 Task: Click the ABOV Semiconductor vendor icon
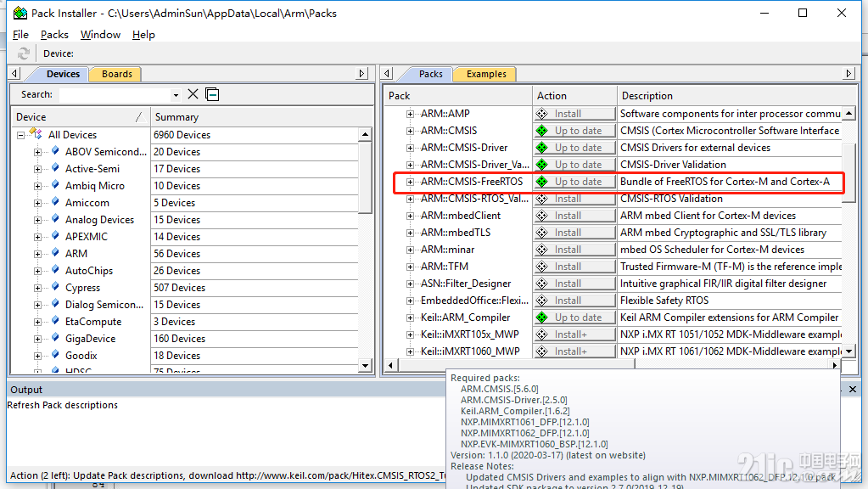click(x=55, y=151)
